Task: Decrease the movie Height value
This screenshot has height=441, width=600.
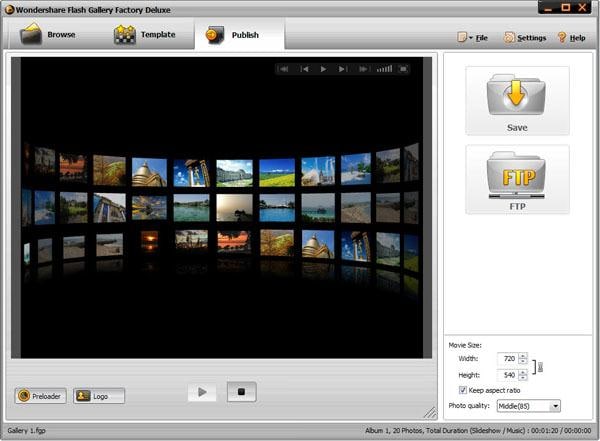Action: 523,378
